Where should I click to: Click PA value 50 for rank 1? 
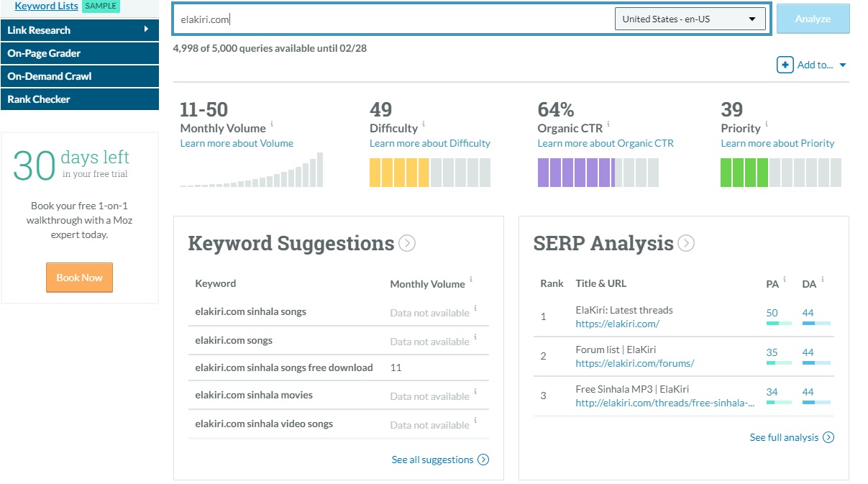[x=772, y=313]
